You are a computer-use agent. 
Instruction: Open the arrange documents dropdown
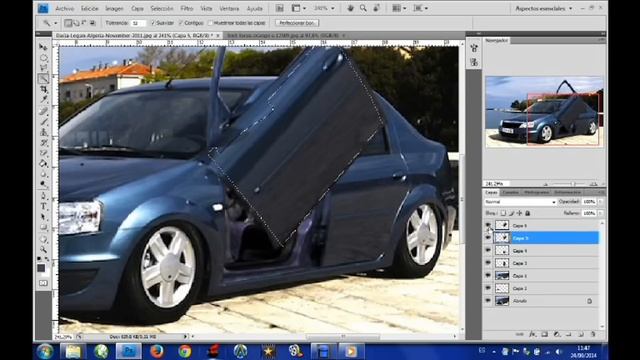coord(399,8)
